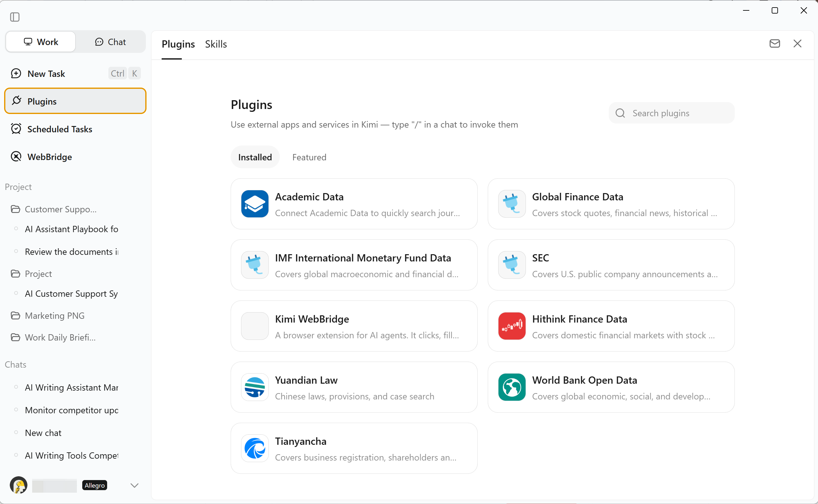Click the Tianyancha plugin icon
The width and height of the screenshot is (818, 504).
click(x=255, y=448)
